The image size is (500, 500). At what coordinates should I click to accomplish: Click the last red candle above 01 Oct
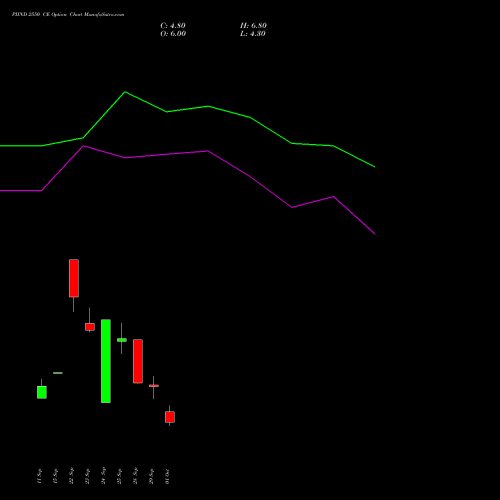170,417
